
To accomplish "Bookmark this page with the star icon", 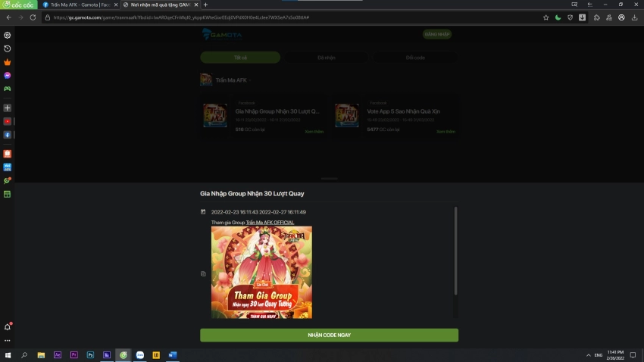I will tap(546, 17).
